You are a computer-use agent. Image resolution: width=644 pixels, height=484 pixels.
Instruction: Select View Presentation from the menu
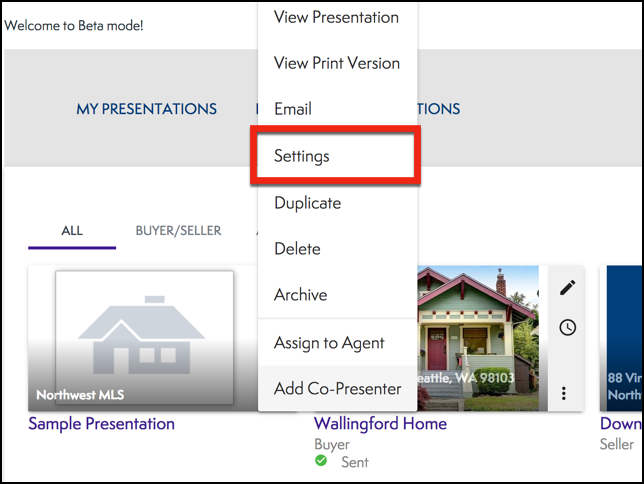(x=336, y=17)
